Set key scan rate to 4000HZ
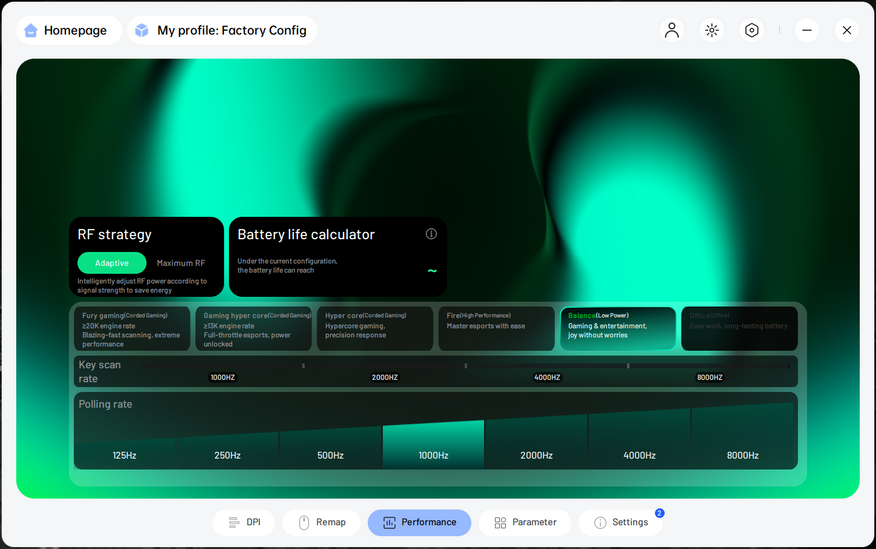 (x=547, y=378)
